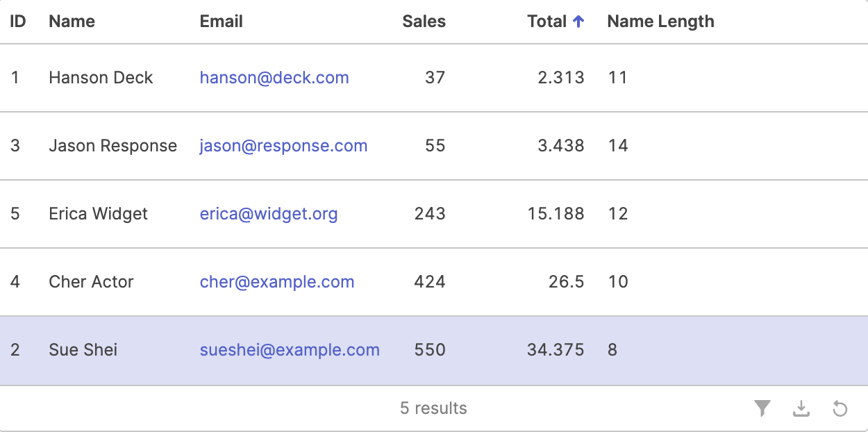Viewport: 868px width, 432px height.
Task: Open cher@example.com email link
Action: [277, 282]
